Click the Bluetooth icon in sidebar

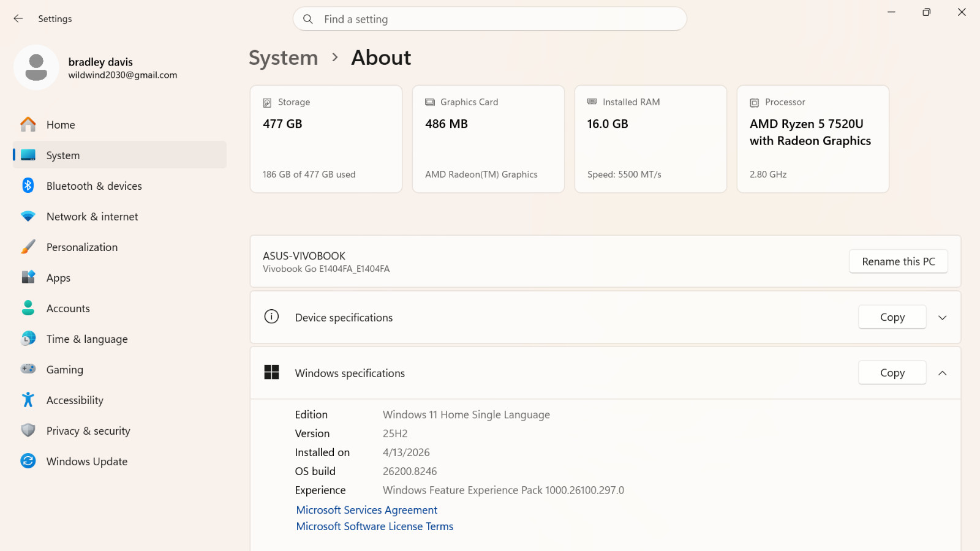click(x=28, y=186)
